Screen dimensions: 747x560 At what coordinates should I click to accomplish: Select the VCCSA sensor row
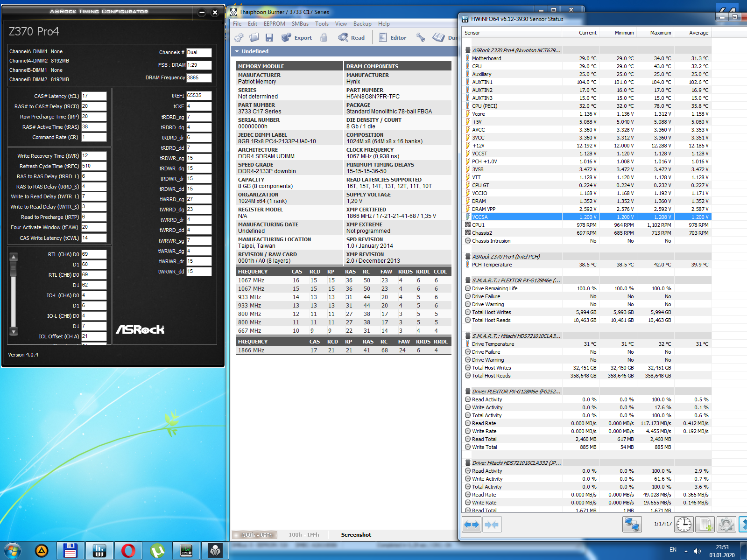[587, 217]
